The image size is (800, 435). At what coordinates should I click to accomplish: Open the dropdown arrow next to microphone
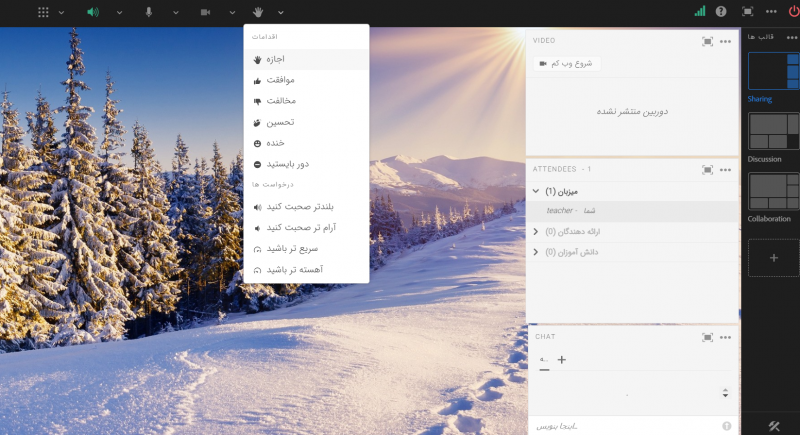pos(175,12)
